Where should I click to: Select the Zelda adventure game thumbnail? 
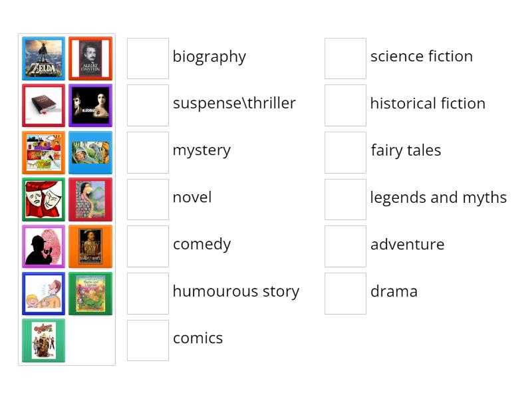click(x=43, y=58)
